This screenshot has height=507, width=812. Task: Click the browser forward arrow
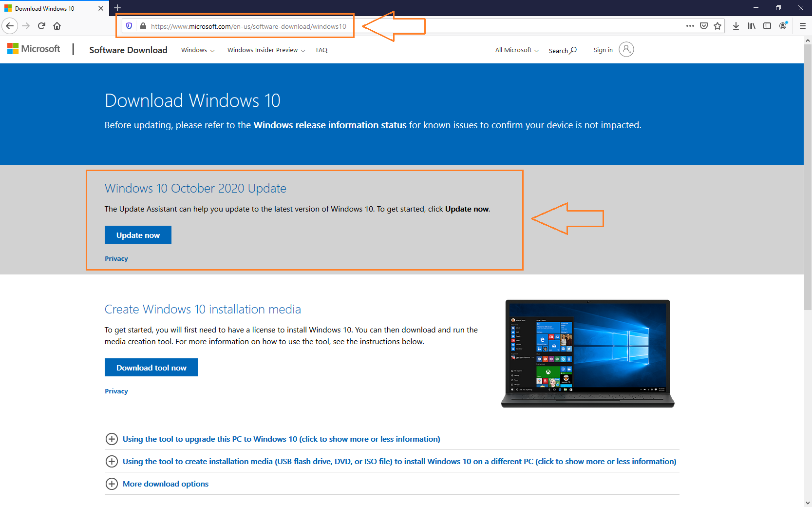[26, 26]
